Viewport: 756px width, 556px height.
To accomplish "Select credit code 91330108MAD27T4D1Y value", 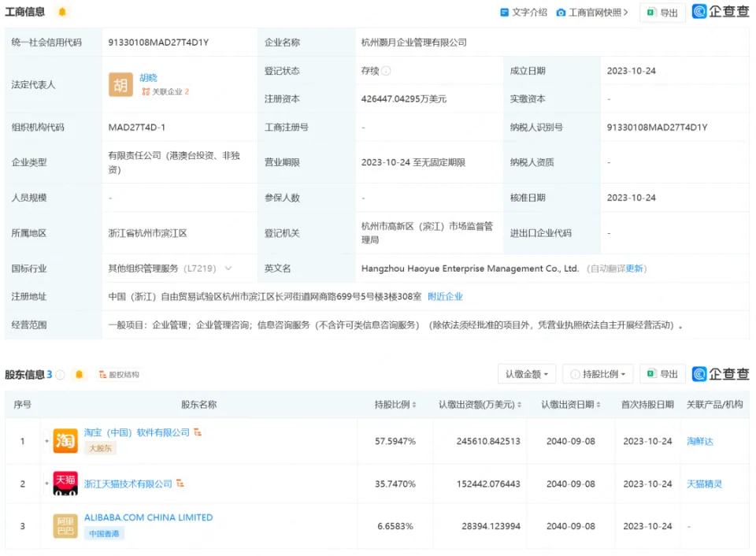I will (x=158, y=43).
